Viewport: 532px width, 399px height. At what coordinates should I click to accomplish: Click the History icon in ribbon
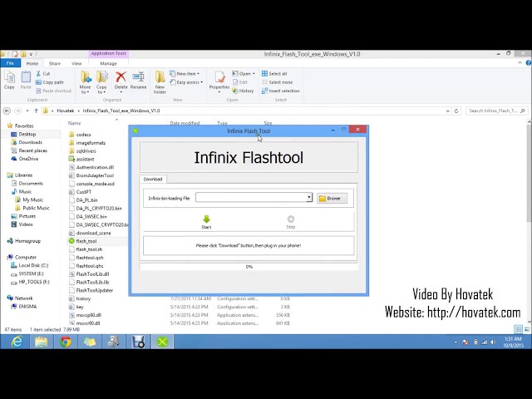click(x=243, y=91)
